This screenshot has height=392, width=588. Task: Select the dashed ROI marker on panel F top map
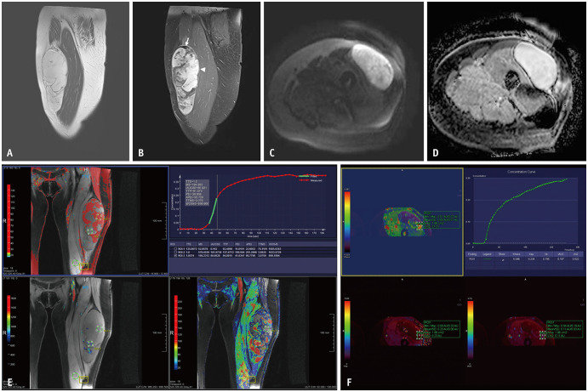[418, 224]
